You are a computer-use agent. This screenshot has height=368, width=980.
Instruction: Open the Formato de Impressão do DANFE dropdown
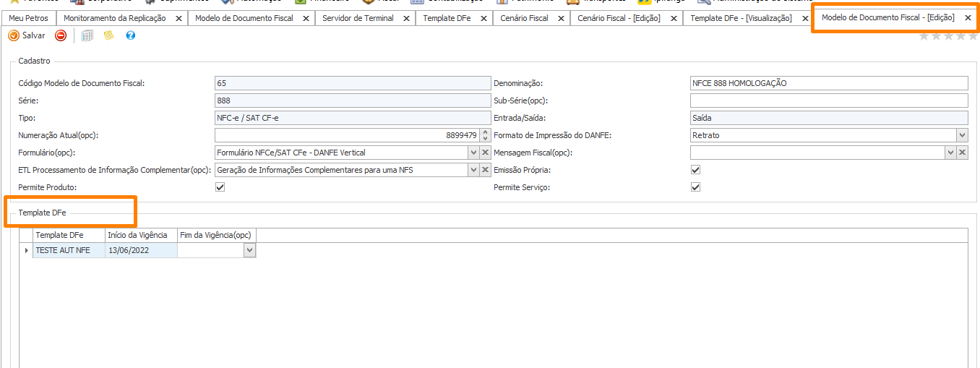(962, 135)
